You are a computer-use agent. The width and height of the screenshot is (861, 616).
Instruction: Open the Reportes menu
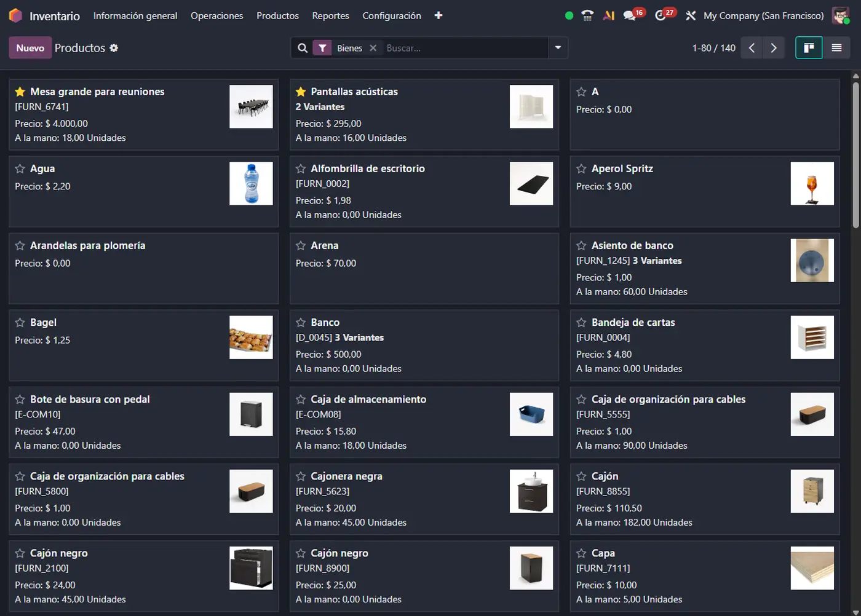(330, 15)
